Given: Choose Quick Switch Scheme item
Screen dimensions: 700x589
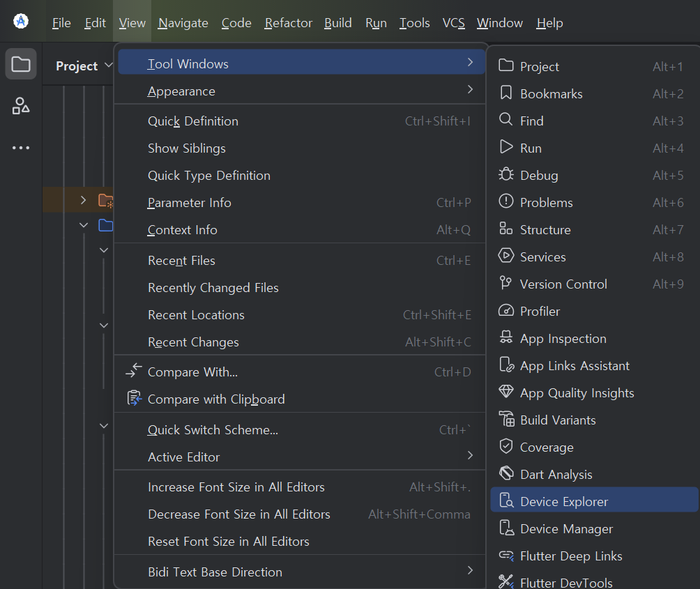Looking at the screenshot, I should [300, 430].
